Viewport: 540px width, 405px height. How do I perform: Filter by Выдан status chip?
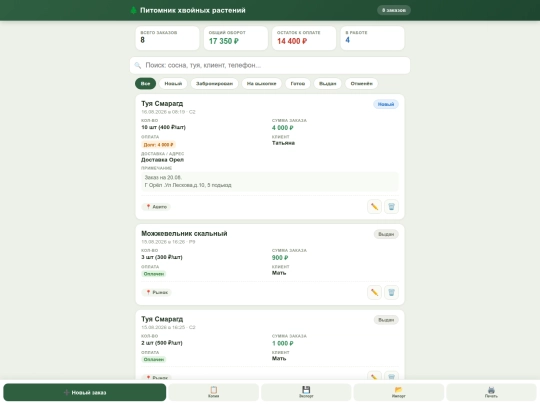328,84
